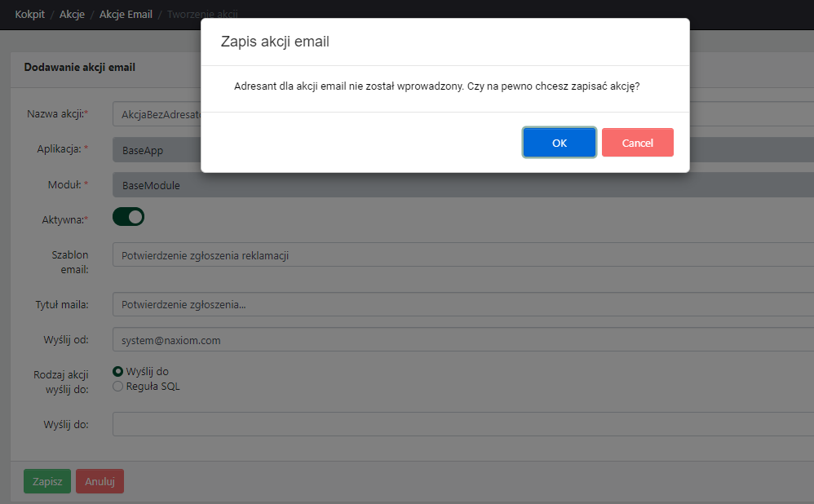Select the Wyślij do radio option
This screenshot has width=814, height=504.
click(x=118, y=372)
